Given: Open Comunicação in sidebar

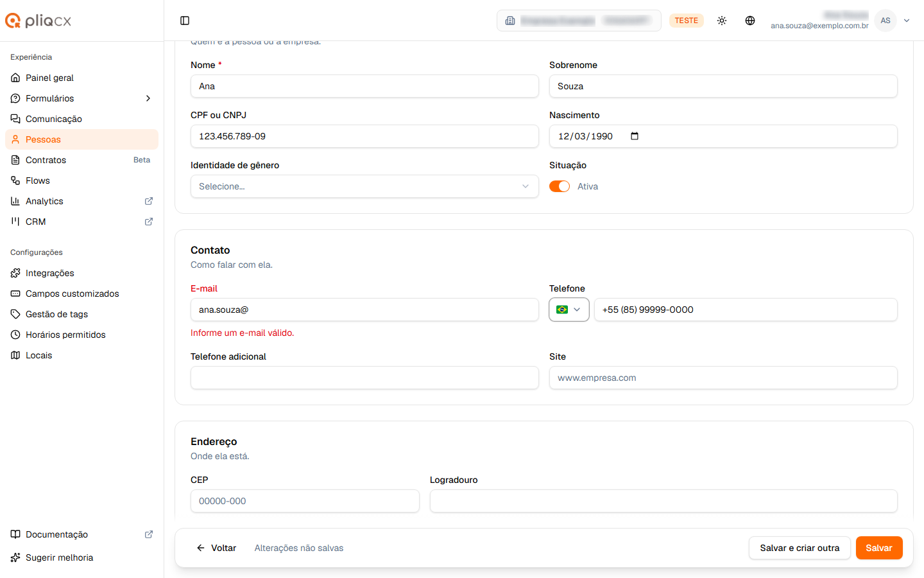Looking at the screenshot, I should coord(81,119).
